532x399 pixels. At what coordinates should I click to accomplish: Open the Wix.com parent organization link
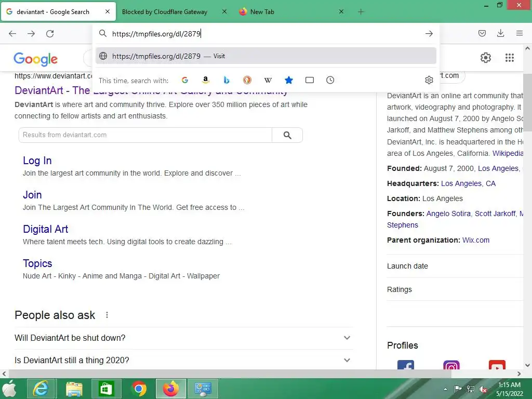point(476,240)
